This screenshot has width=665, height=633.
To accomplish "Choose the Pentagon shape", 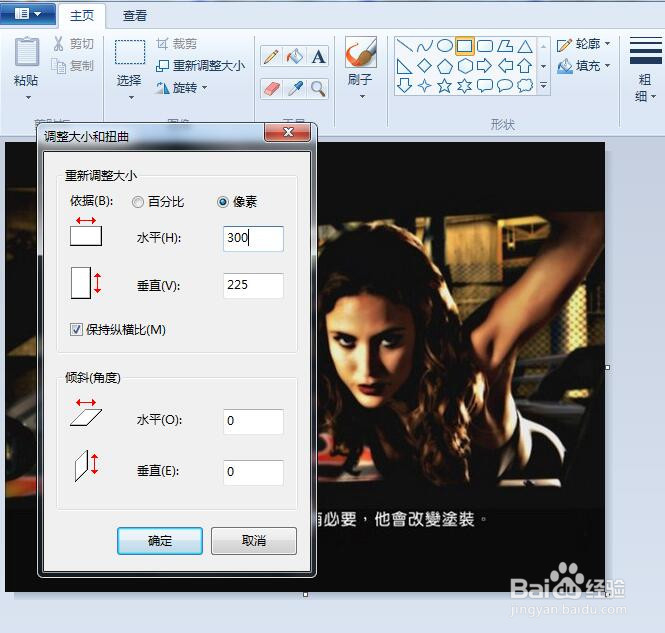I will (444, 66).
